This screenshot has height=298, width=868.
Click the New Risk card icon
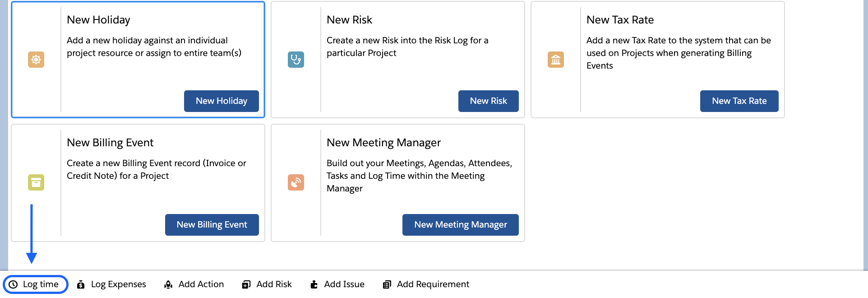295,59
